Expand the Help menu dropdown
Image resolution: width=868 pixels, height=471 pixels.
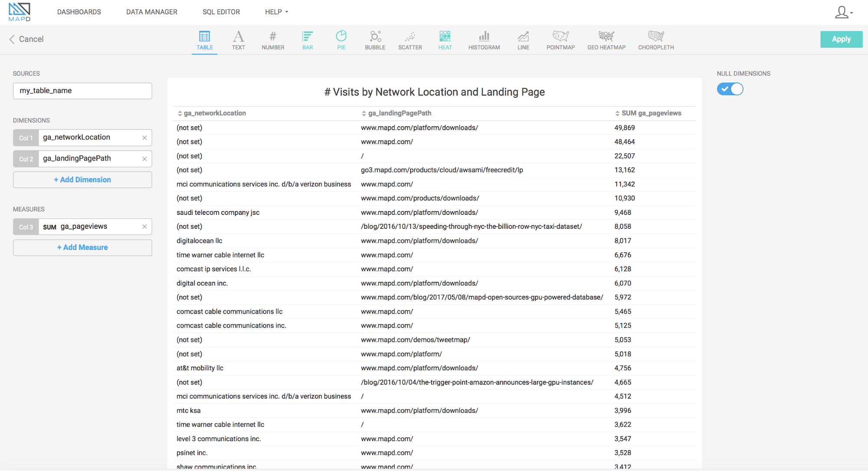point(277,12)
